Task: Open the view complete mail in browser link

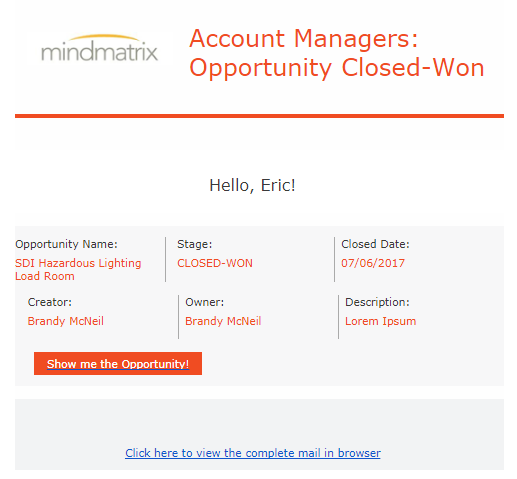Action: point(253,453)
